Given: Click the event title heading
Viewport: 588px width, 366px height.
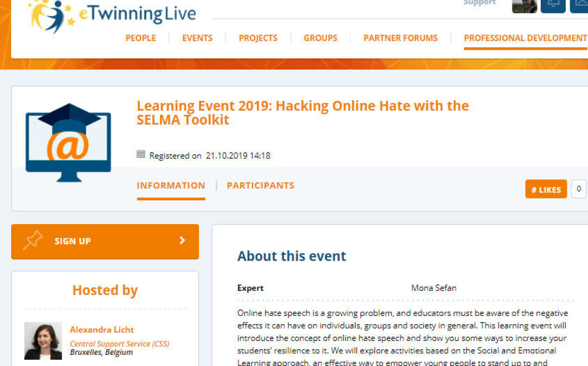Looking at the screenshot, I should tap(303, 112).
